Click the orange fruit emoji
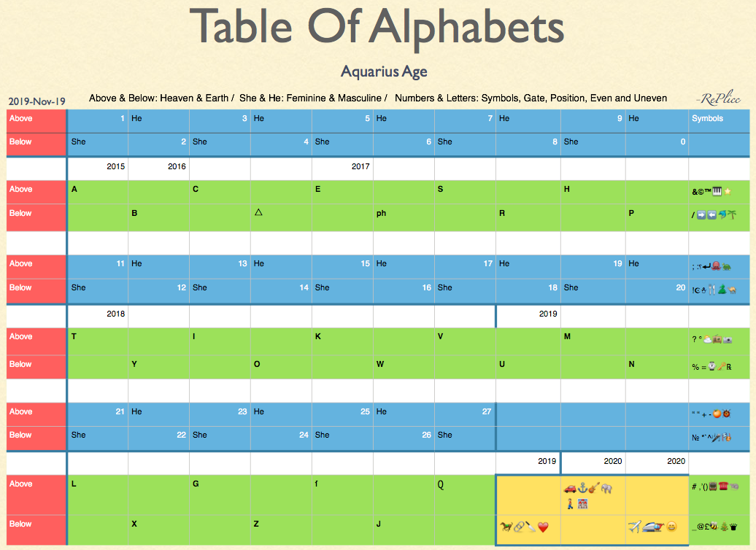The width and height of the screenshot is (756, 550). tap(717, 414)
